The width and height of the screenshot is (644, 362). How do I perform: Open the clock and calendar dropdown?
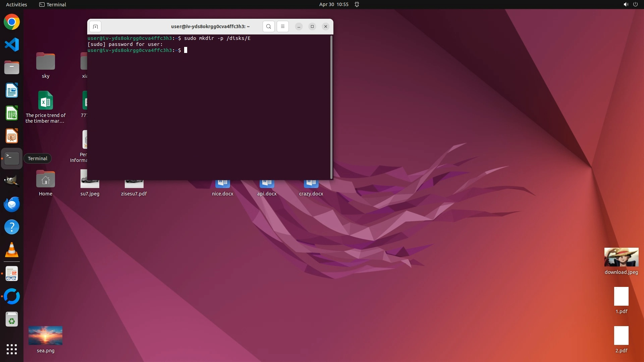333,4
